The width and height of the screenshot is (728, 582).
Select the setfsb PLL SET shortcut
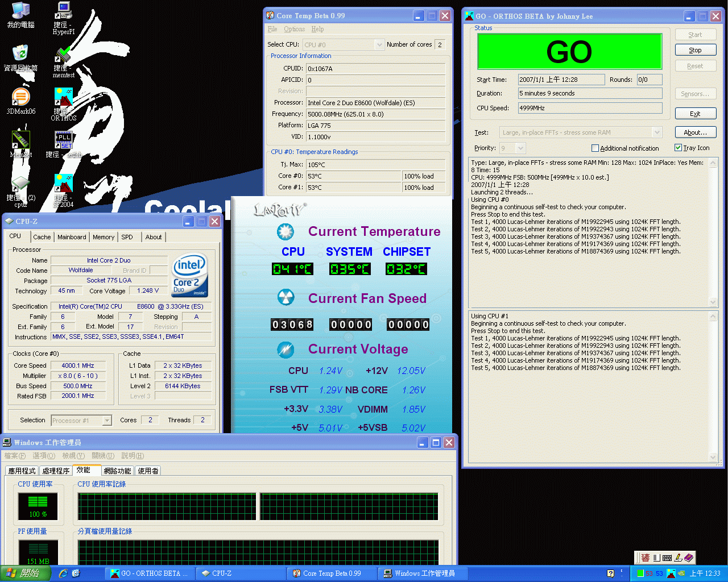pos(64,145)
